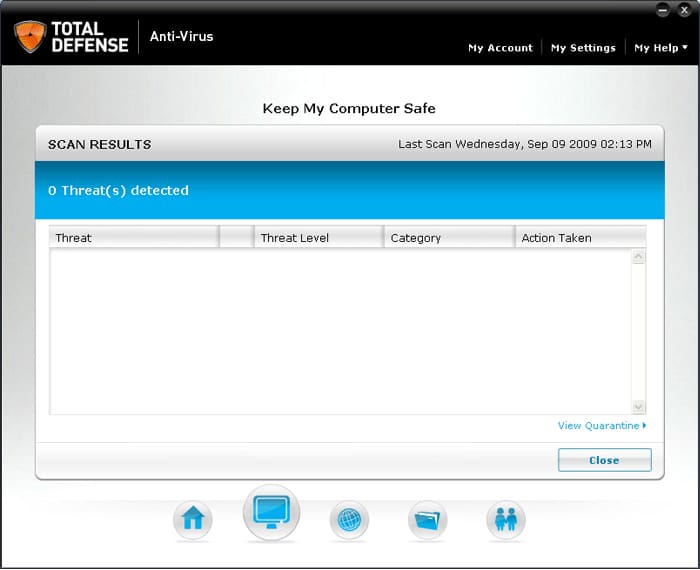Click the Close button

604,460
